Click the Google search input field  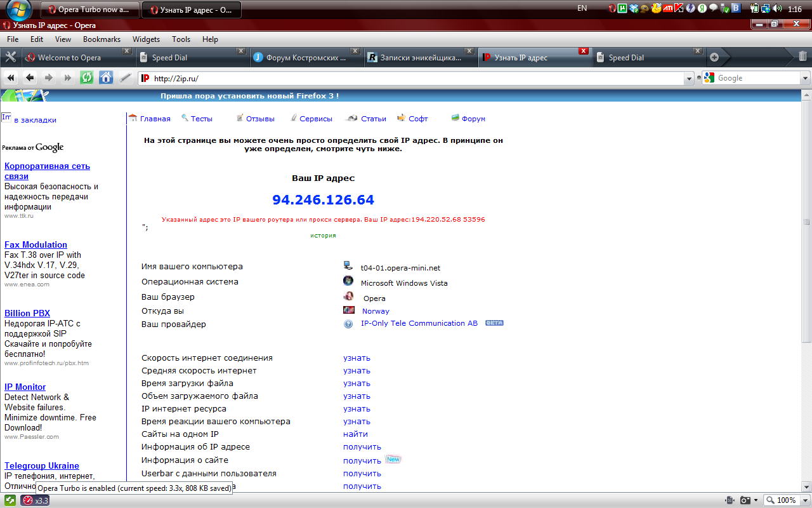tap(757, 78)
